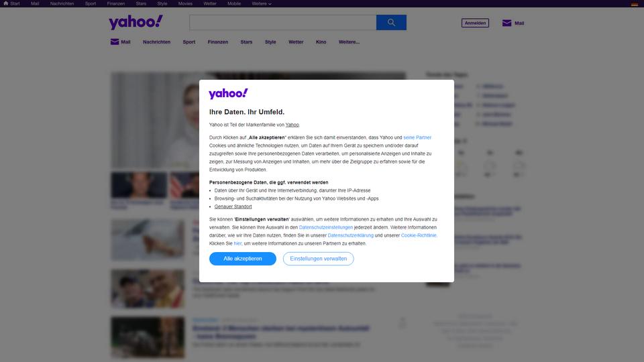Follow the Datenschutzerklärung link
Viewport: 644px width, 362px height.
click(x=350, y=235)
